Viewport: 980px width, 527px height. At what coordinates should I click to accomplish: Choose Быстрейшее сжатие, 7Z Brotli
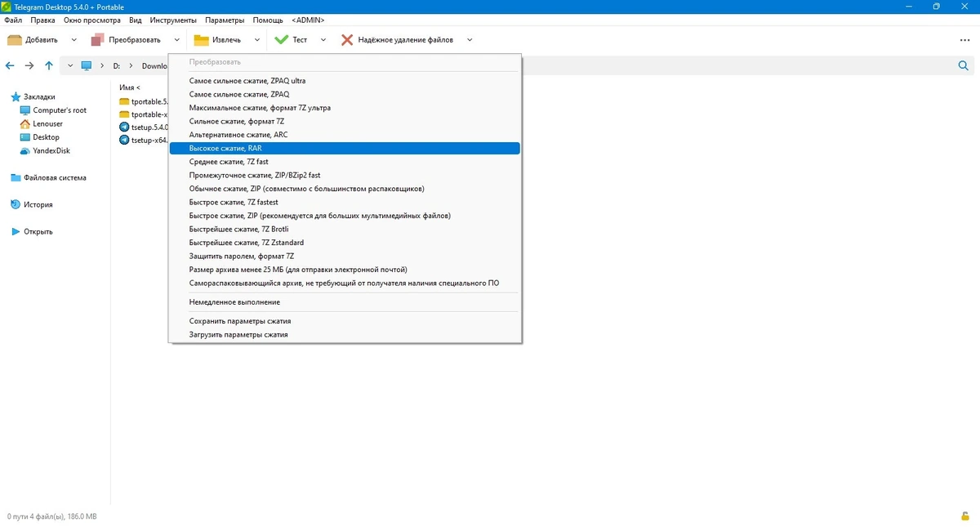pos(345,229)
